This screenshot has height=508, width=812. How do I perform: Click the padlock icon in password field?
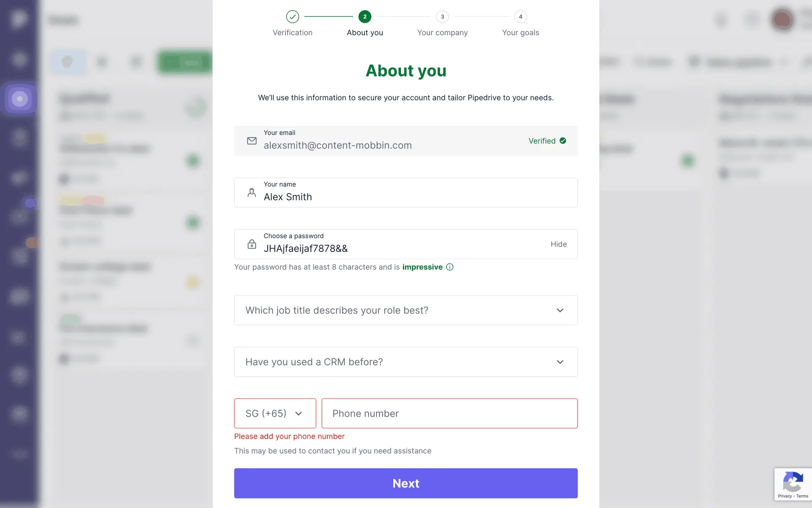click(x=252, y=244)
